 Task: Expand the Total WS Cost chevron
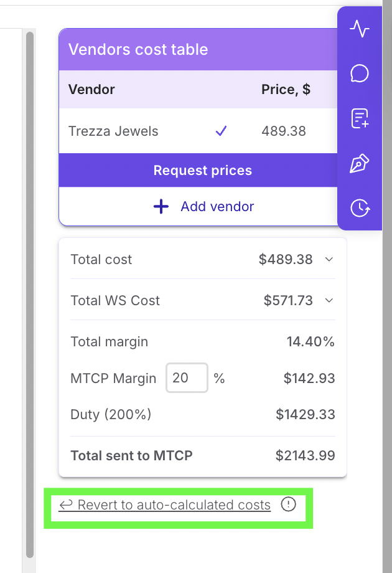click(x=329, y=301)
